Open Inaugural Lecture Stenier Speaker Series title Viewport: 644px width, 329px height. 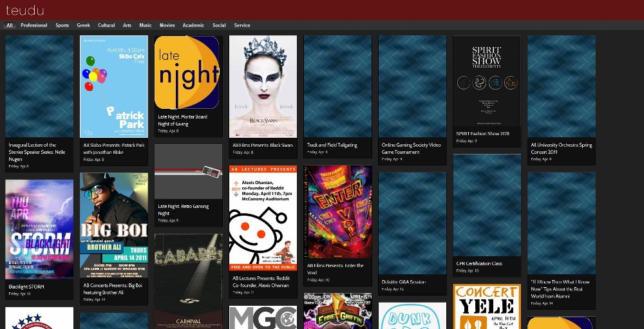pyautogui.click(x=37, y=152)
